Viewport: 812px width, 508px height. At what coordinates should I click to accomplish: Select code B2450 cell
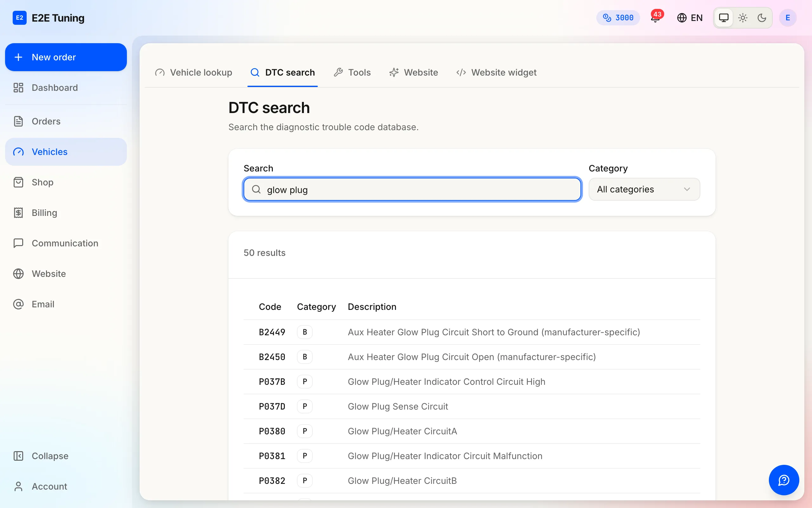(272, 357)
